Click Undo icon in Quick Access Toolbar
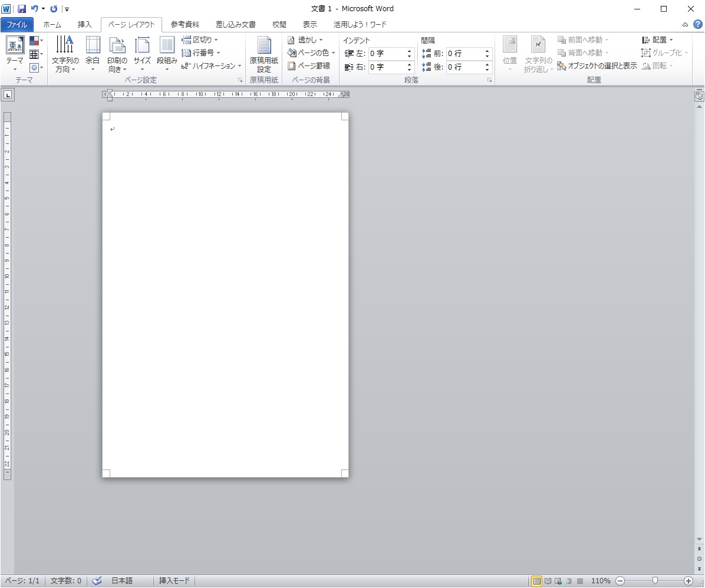Image resolution: width=705 pixels, height=588 pixels. click(x=34, y=8)
